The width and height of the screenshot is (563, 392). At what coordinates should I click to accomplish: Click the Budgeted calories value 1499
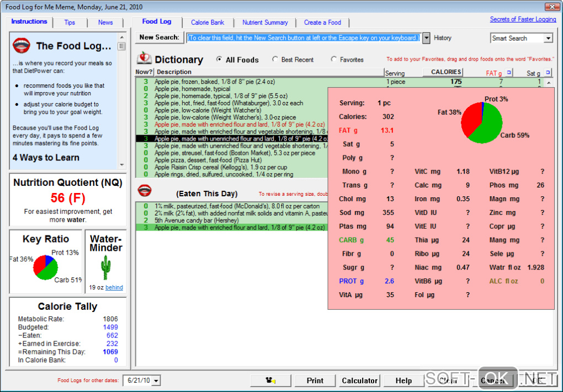click(x=110, y=327)
